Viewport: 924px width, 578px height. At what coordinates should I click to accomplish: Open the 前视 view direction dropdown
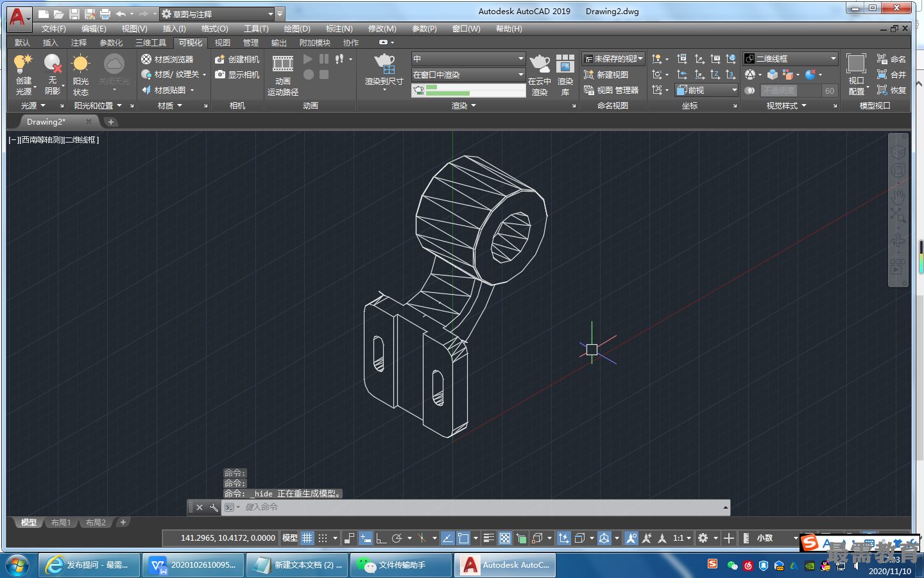click(706, 91)
